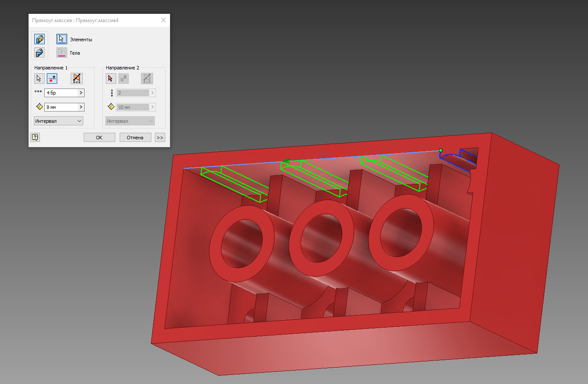The image size is (588, 384).
Task: Click the spacing field showing 8 мм
Action: click(61, 107)
